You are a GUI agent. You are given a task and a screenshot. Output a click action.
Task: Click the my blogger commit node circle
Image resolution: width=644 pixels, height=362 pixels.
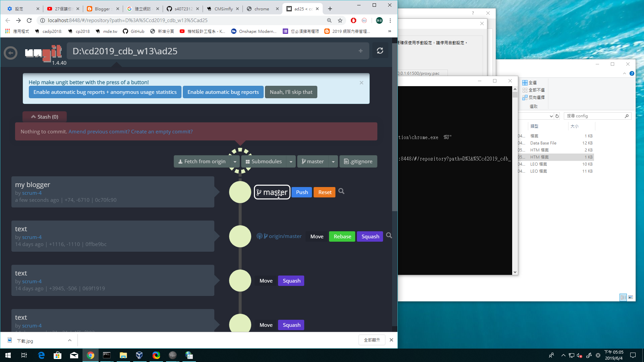240,192
